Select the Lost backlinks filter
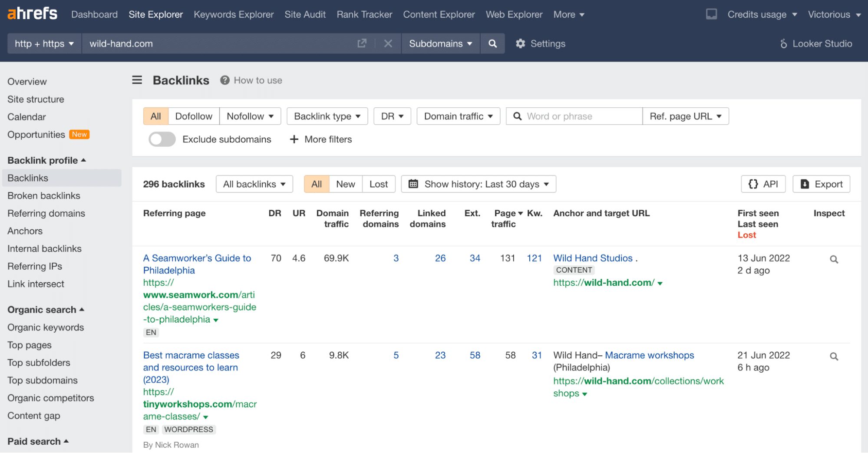This screenshot has width=868, height=453. coord(379,184)
